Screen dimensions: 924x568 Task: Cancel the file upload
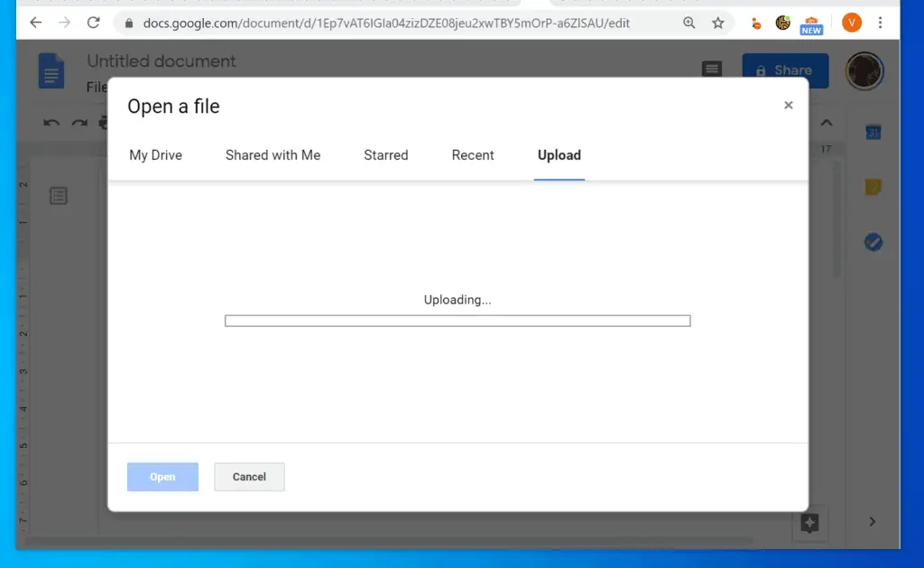click(x=249, y=477)
